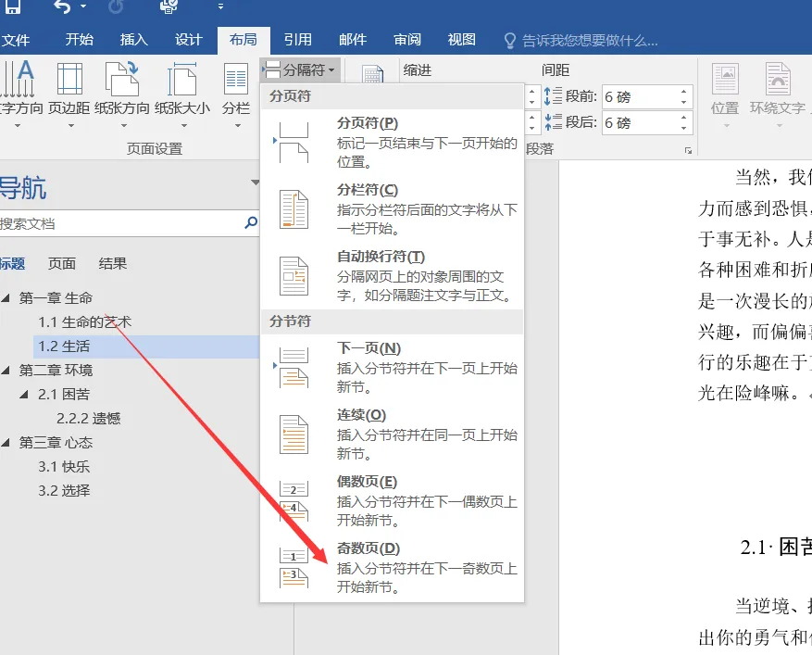
Task: Switch to the 页面 navigation tab
Action: [62, 264]
